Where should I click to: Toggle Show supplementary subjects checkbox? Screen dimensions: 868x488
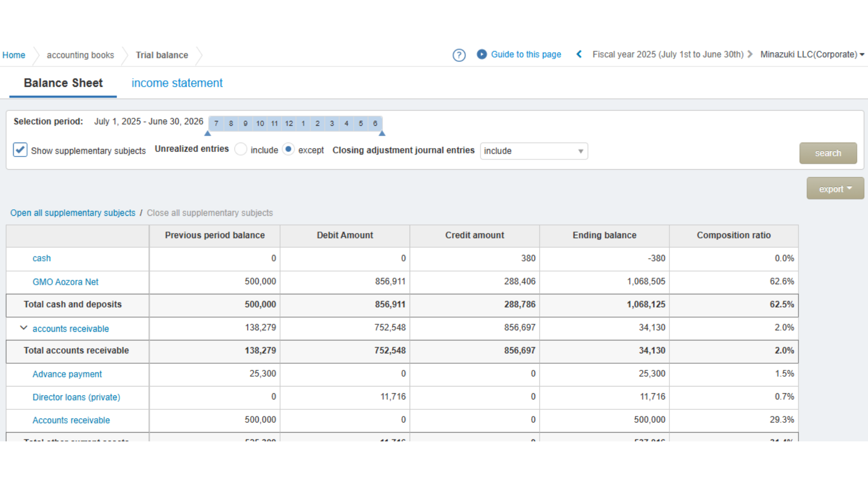20,150
